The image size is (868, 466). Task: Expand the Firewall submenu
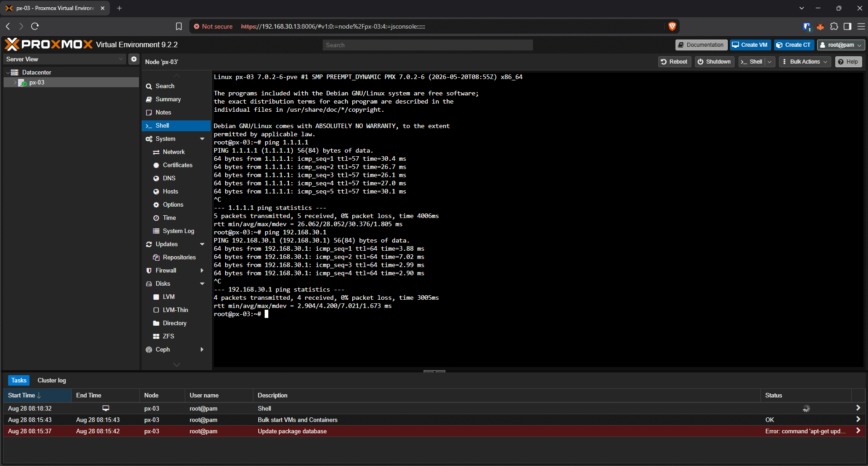tap(202, 271)
